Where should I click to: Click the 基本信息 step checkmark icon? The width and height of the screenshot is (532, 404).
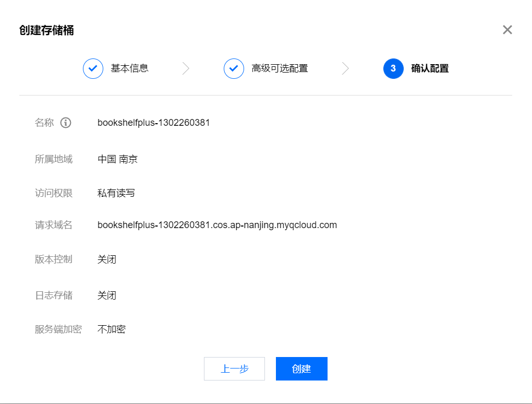[93, 68]
